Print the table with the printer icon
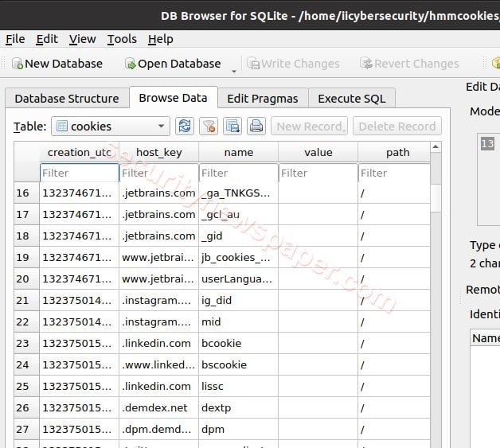Screen dimensions: 500x448 pyautogui.click(x=256, y=127)
